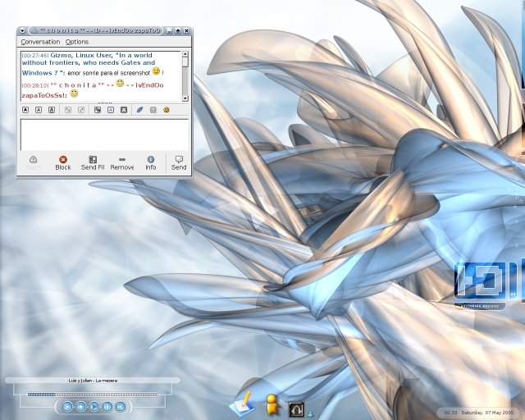The image size is (525, 420).
Task: Focus the message input box
Action: [104, 135]
